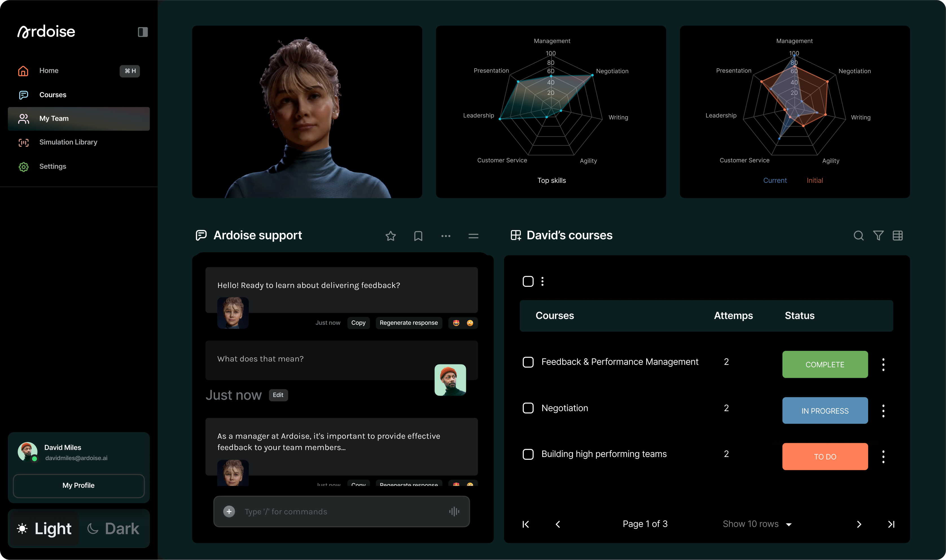Click the 'Page 1 of 3' text
946x560 pixels.
[x=645, y=524]
